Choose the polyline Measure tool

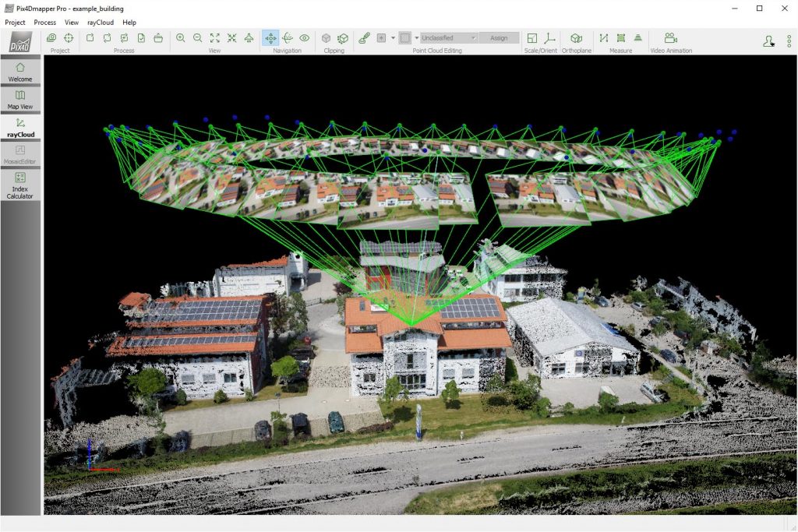tap(604, 37)
